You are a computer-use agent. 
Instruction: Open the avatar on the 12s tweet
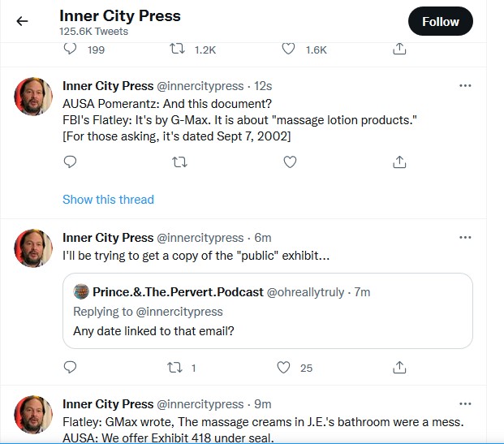tap(33, 96)
